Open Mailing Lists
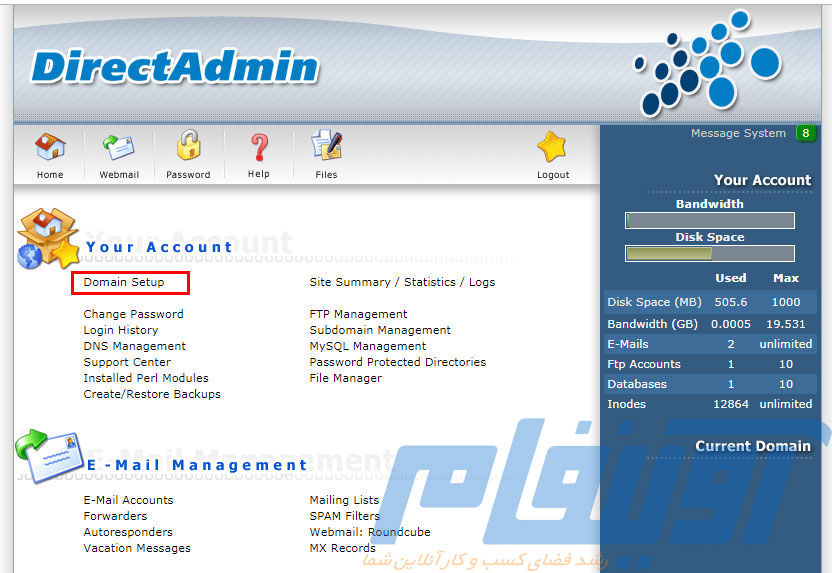This screenshot has height=573, width=832. (344, 500)
